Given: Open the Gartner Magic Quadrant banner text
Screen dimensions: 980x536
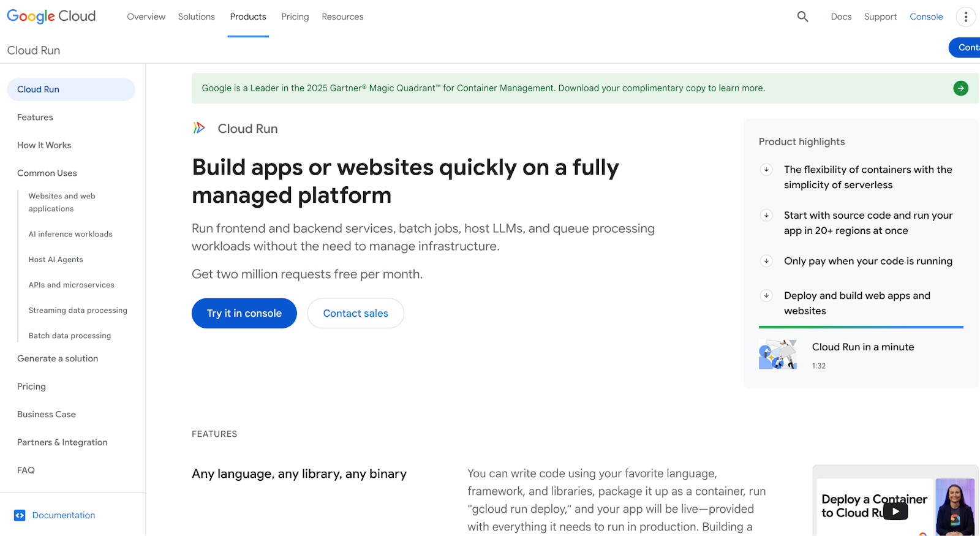Looking at the screenshot, I should [x=483, y=88].
